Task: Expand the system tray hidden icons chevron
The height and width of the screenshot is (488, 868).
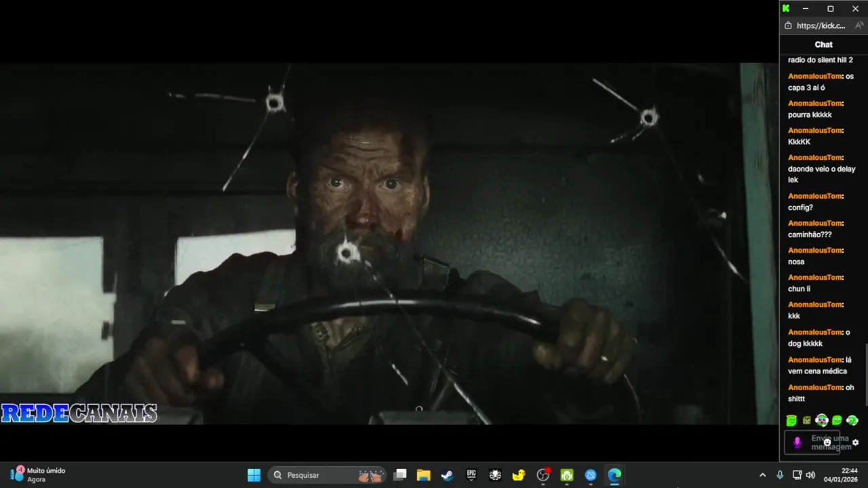Action: tap(762, 475)
